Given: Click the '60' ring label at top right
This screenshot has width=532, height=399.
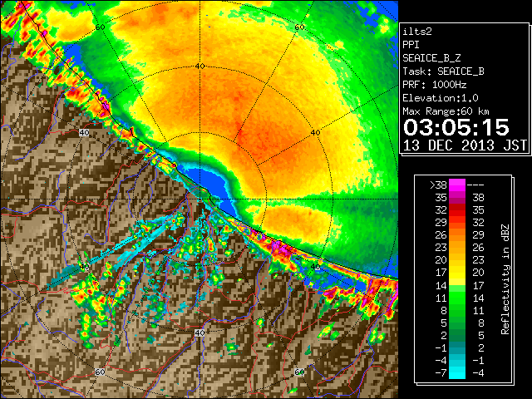Looking at the screenshot, I should pos(299,27).
